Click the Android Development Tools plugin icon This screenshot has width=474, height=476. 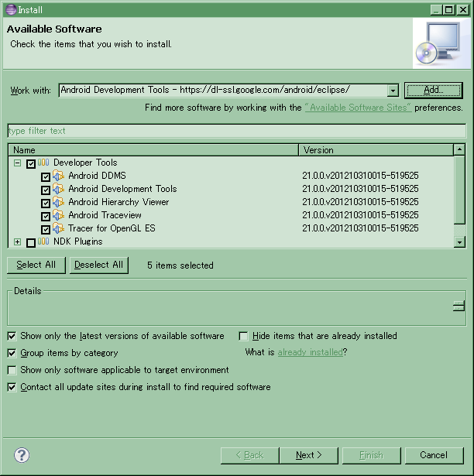click(58, 189)
